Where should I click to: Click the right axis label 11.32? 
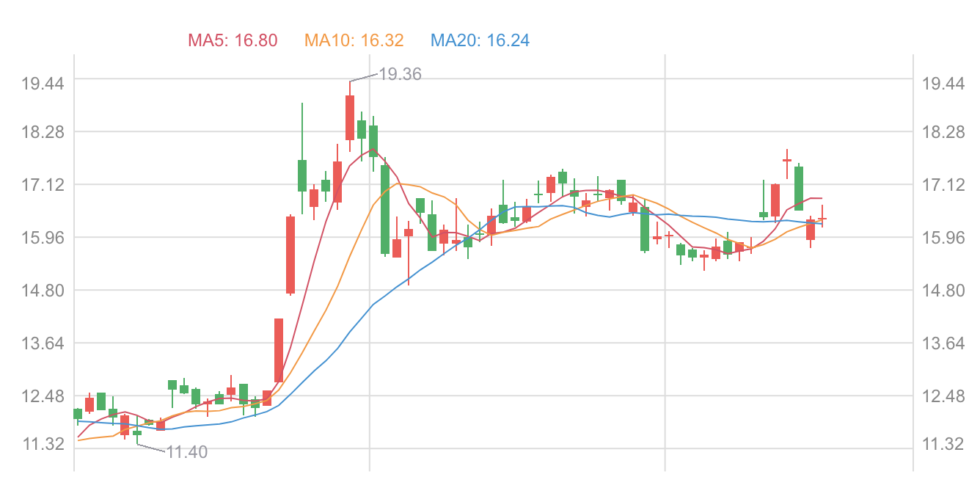click(x=943, y=444)
